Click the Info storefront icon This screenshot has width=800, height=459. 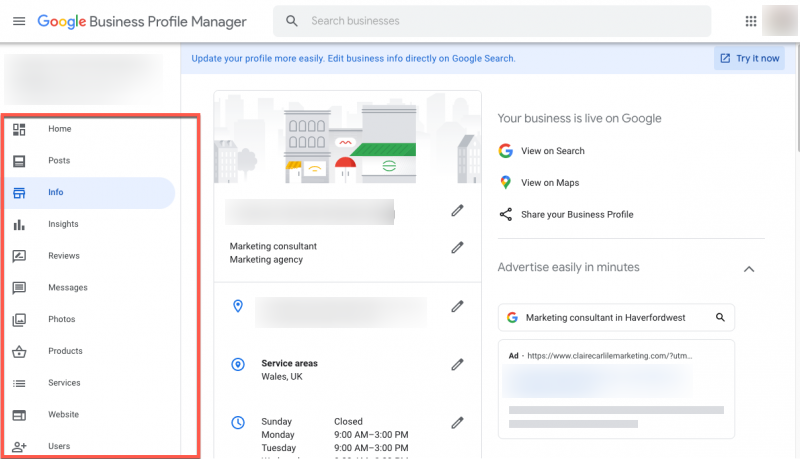(x=19, y=193)
